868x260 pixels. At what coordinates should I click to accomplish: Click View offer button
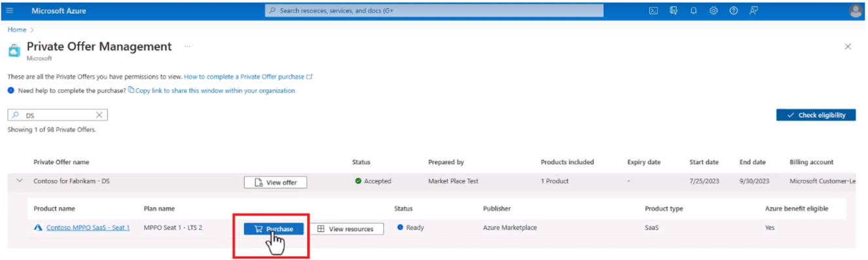(275, 183)
